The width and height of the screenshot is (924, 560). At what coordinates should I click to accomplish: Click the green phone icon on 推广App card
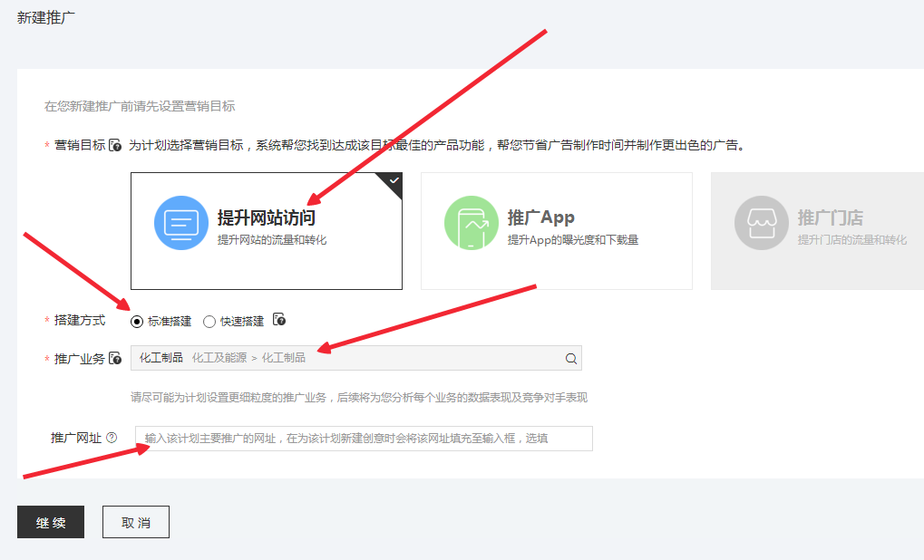pos(470,223)
